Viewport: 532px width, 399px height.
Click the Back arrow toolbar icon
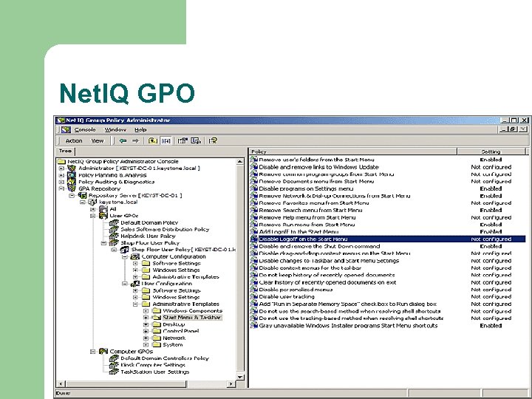(123, 141)
